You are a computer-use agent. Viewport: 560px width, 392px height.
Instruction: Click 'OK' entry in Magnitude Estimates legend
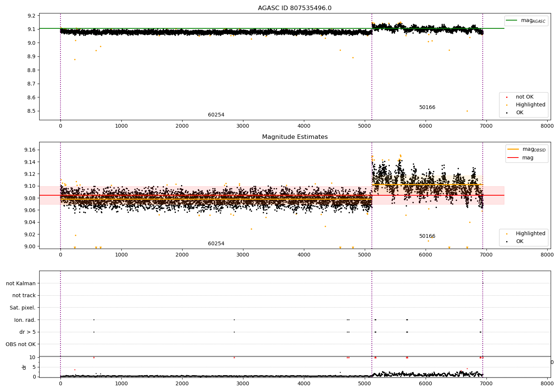(519, 242)
